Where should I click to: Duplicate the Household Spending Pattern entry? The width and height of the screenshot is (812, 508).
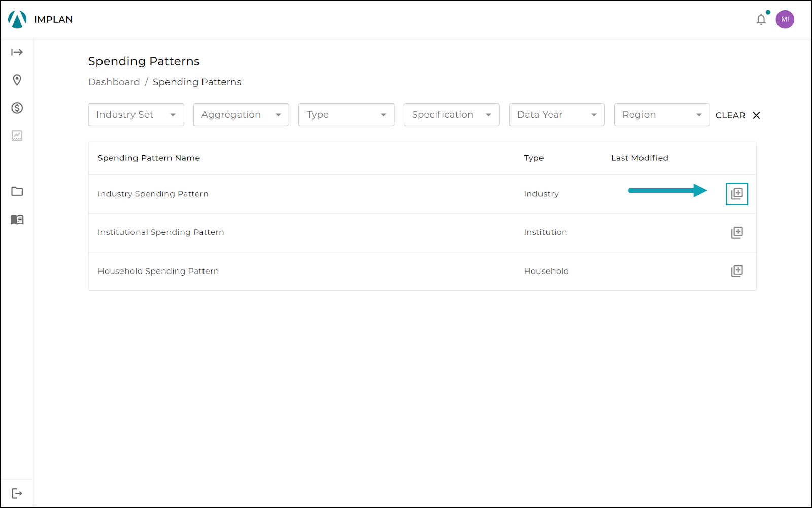(737, 271)
